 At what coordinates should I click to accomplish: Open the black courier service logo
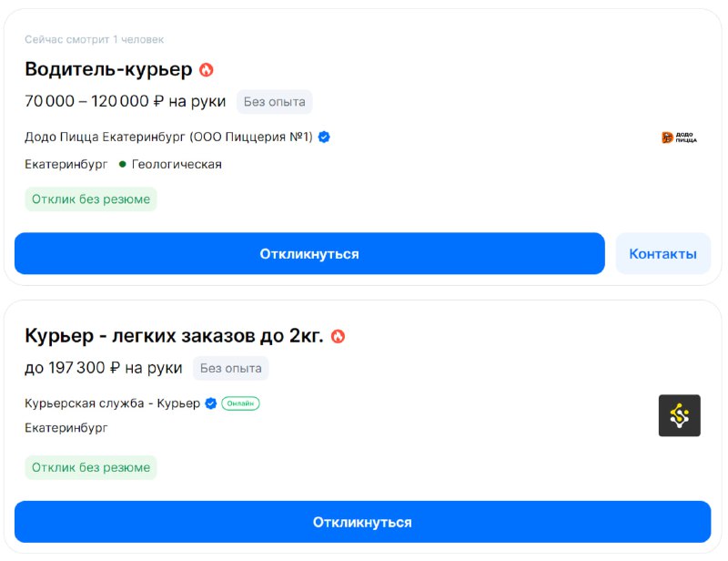pyautogui.click(x=679, y=415)
